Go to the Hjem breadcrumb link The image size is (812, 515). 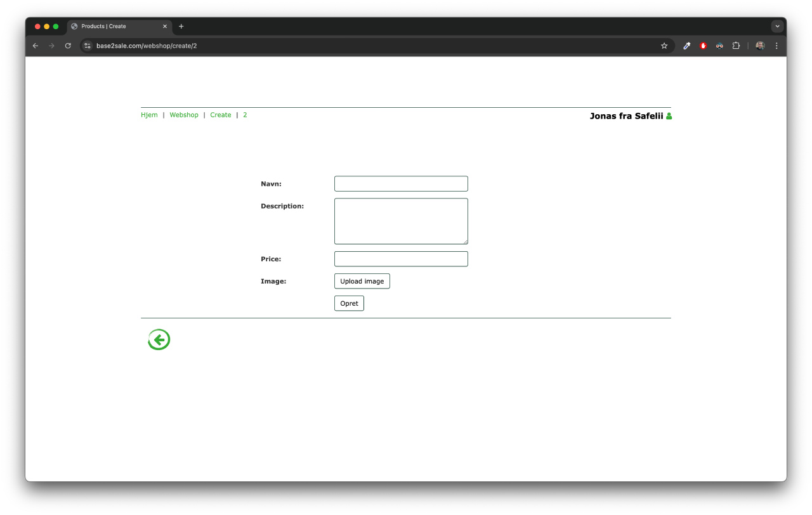coord(149,115)
